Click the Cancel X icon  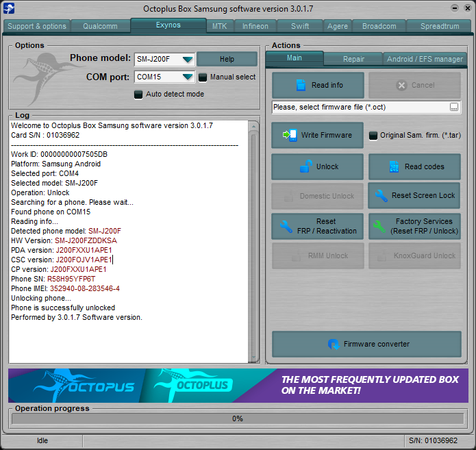(x=401, y=86)
